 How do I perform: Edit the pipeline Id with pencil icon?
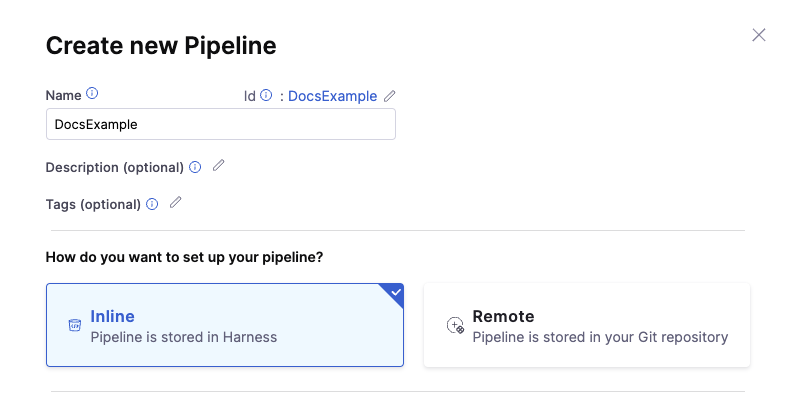(390, 96)
